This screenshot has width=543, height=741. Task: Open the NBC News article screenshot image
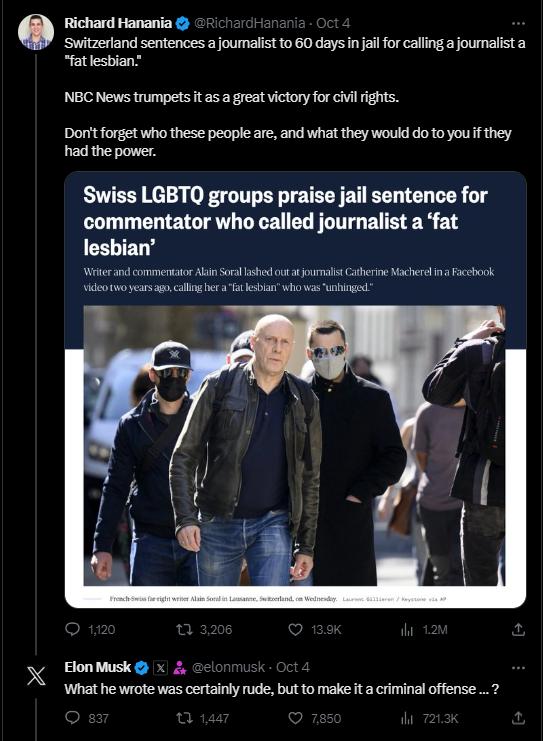tap(295, 389)
